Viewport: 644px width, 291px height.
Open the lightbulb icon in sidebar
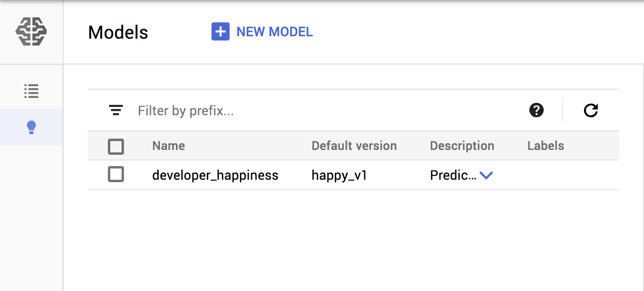pyautogui.click(x=31, y=127)
